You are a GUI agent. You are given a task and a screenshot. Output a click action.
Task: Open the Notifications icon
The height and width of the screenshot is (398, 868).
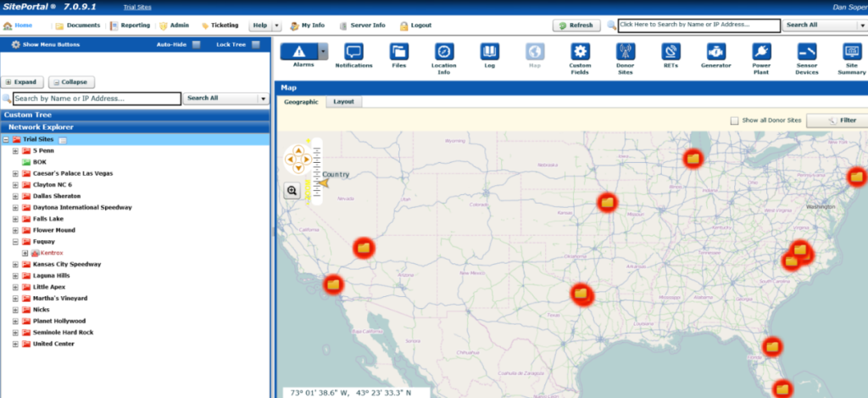click(x=353, y=52)
